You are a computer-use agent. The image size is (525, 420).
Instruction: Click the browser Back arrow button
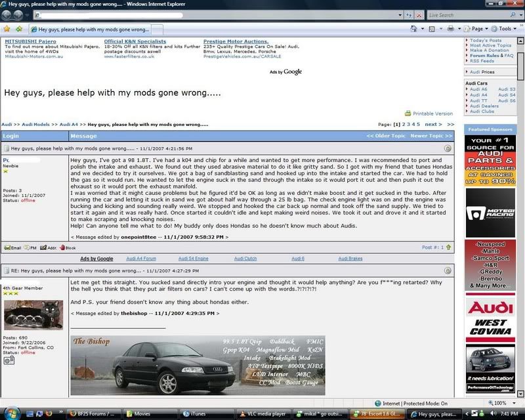coord(7,15)
